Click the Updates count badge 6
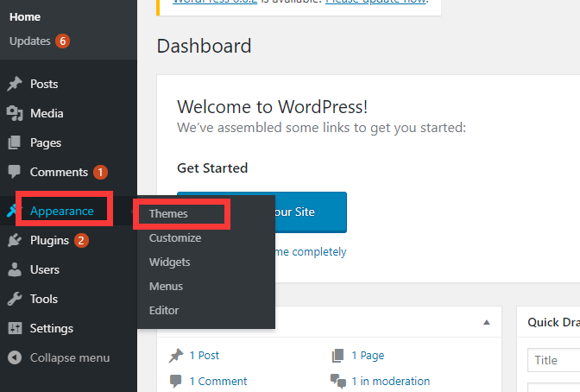This screenshot has height=392, width=580. point(62,41)
